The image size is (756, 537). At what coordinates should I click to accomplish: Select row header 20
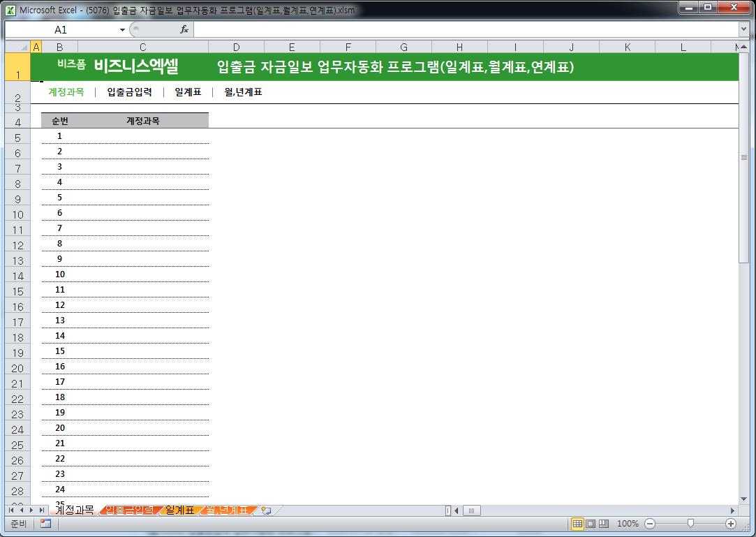(18, 367)
